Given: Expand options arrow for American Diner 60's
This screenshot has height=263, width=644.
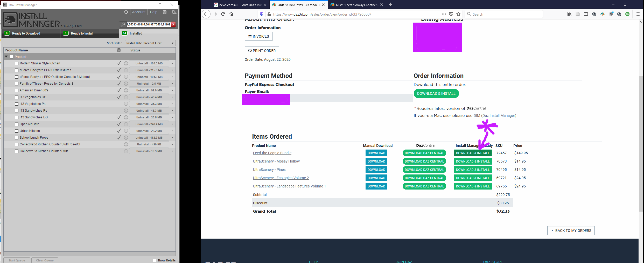Looking at the screenshot, I should [172, 90].
